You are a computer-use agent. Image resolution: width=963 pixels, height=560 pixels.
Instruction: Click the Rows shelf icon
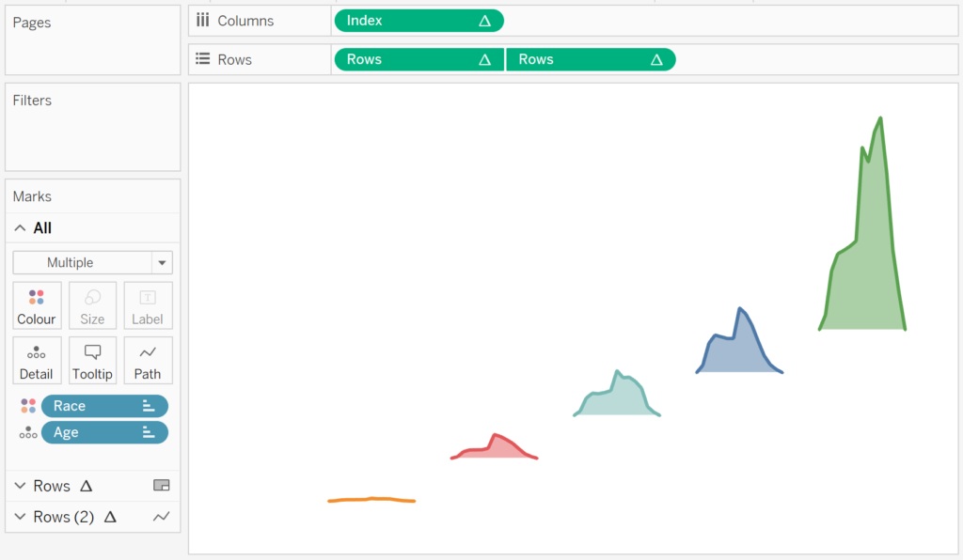(x=203, y=59)
